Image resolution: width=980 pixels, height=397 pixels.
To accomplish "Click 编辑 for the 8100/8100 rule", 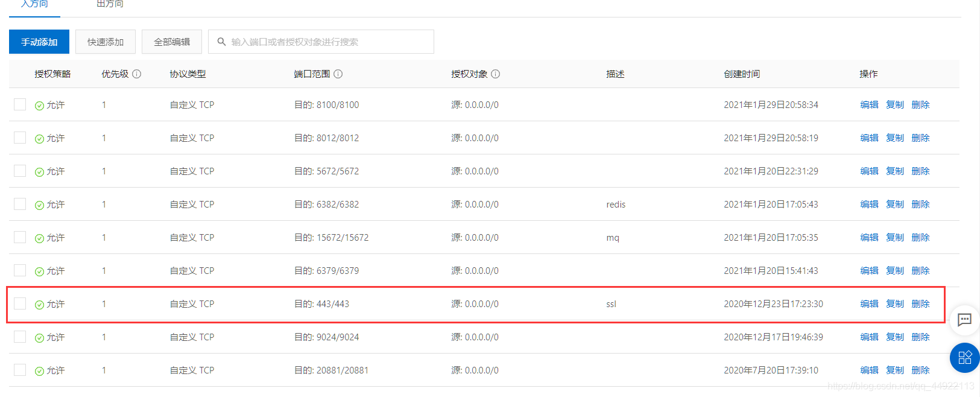I will pos(869,104).
